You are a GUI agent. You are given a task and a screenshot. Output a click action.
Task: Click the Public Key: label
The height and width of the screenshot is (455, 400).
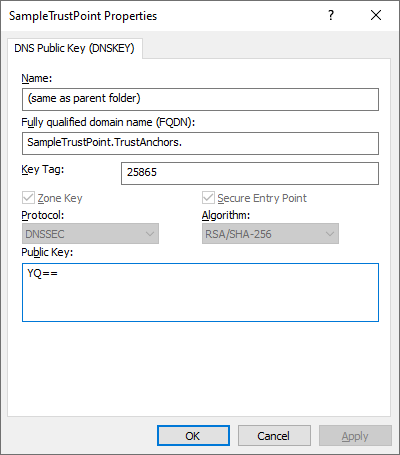point(47,252)
